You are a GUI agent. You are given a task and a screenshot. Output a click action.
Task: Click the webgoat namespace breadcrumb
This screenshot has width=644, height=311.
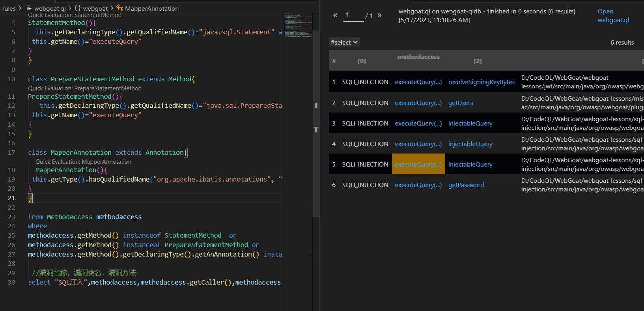click(95, 8)
